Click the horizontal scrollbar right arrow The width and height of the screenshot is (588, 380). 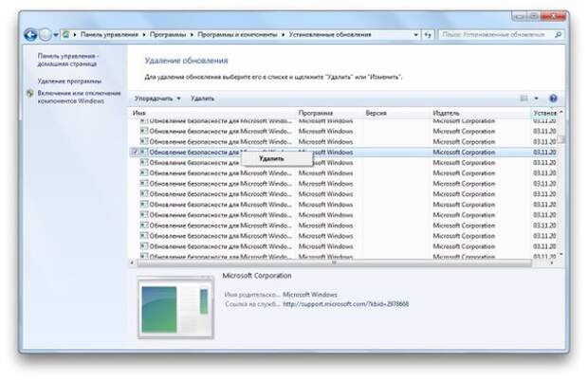pyautogui.click(x=552, y=263)
